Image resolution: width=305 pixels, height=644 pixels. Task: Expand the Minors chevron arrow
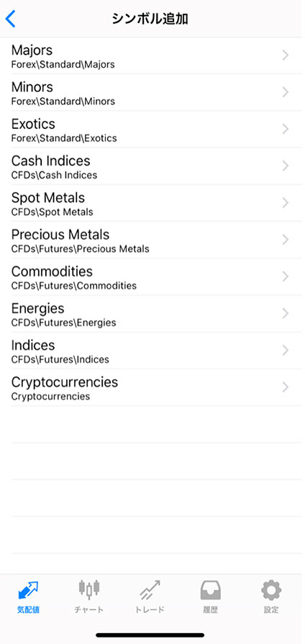pos(286,92)
